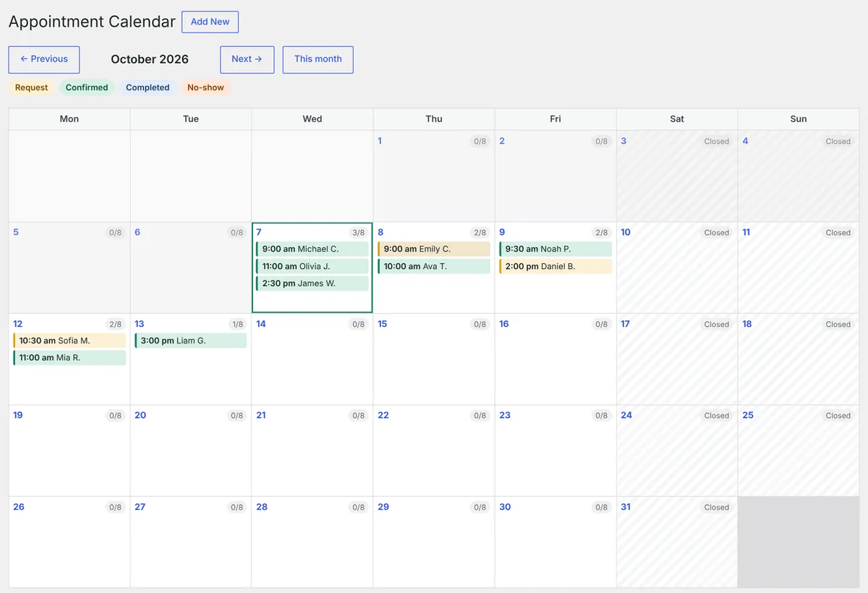Click date number 16
868x593 pixels.
[x=504, y=324]
